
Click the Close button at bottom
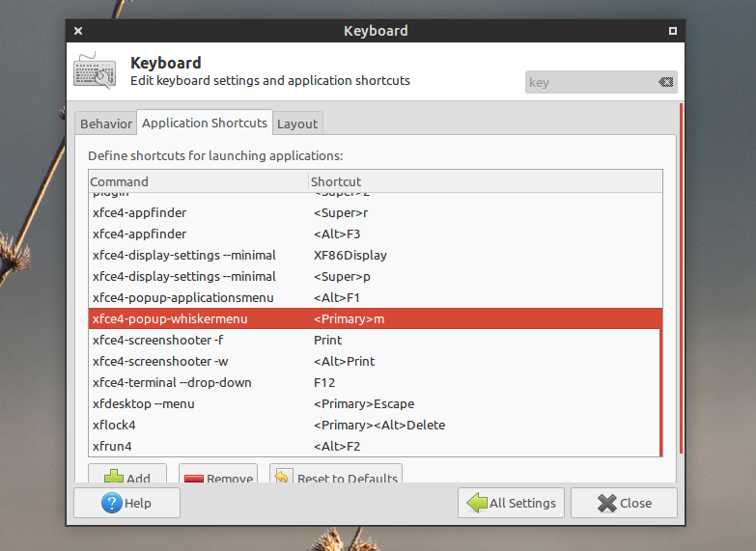click(624, 503)
